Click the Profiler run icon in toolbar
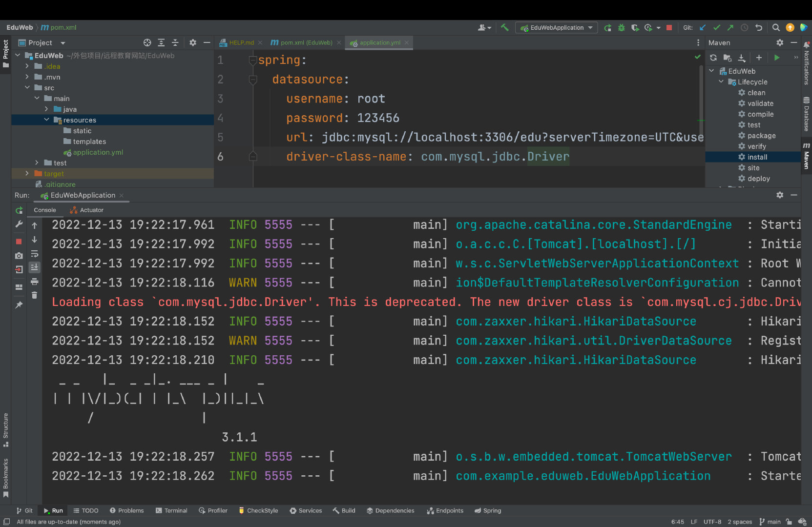Viewport: 812px width, 527px height. point(648,28)
